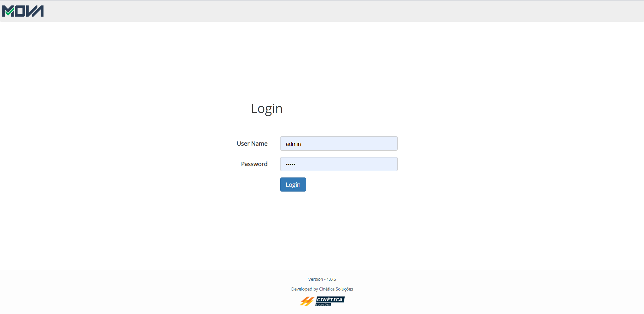This screenshot has width=644, height=314.
Task: Click the large Login heading
Action: pos(267,108)
